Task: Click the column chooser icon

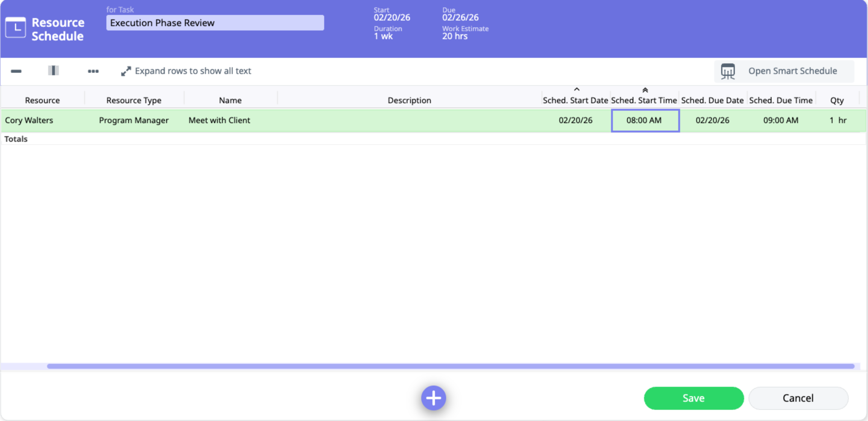Action: 53,71
